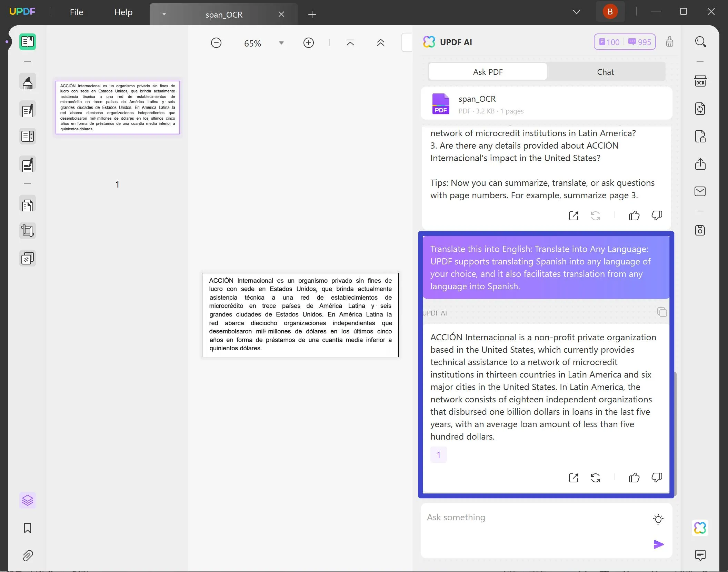
Task: Switch to the Chat tab
Action: pyautogui.click(x=605, y=71)
